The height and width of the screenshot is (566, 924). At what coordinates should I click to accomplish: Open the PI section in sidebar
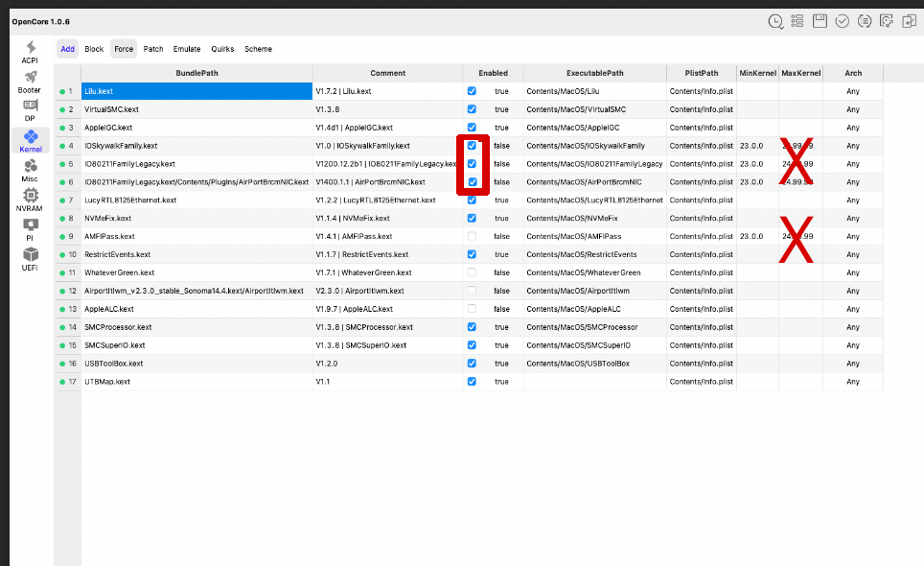pos(30,230)
